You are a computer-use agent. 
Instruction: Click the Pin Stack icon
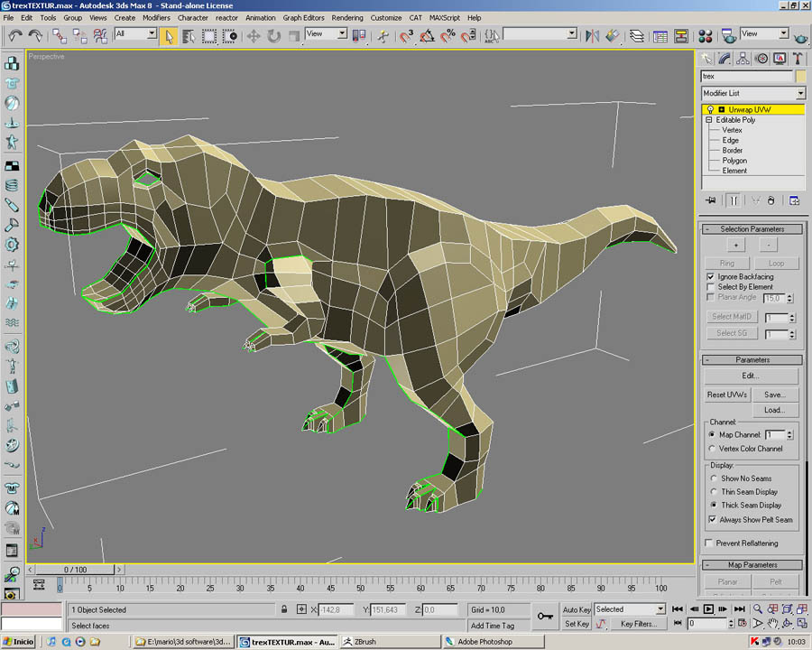click(711, 200)
